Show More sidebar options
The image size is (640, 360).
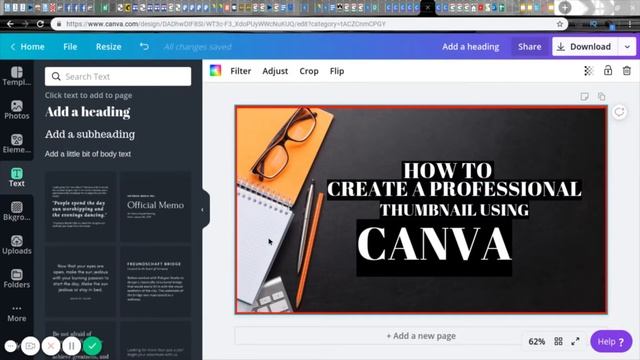point(17,313)
